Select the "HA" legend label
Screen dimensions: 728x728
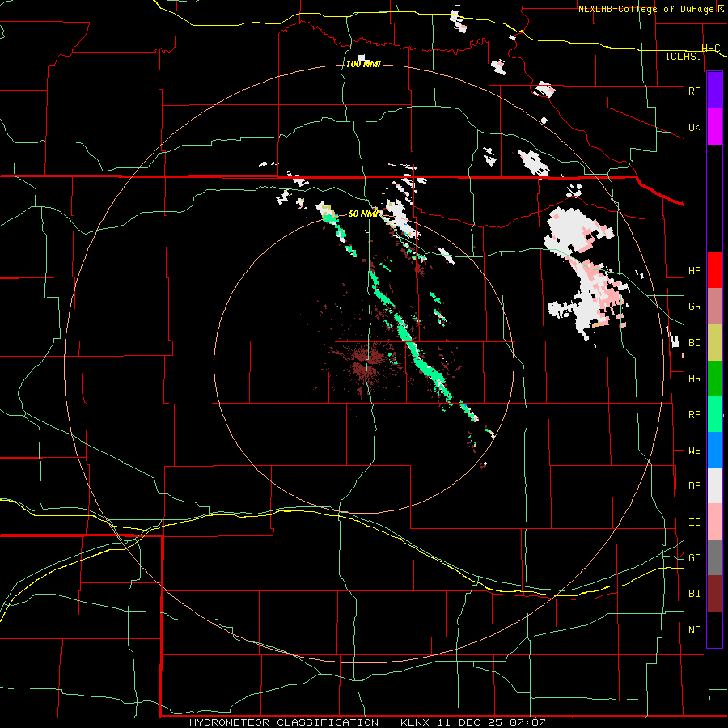694,271
